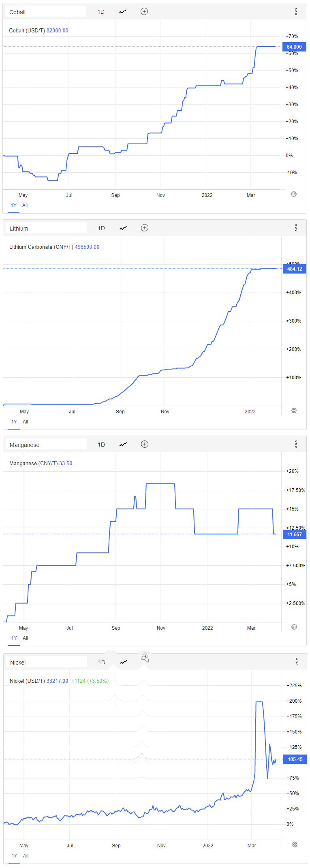The image size is (310, 868).
Task: Open three-dot options menu on Cobalt chart
Action: coord(296,12)
